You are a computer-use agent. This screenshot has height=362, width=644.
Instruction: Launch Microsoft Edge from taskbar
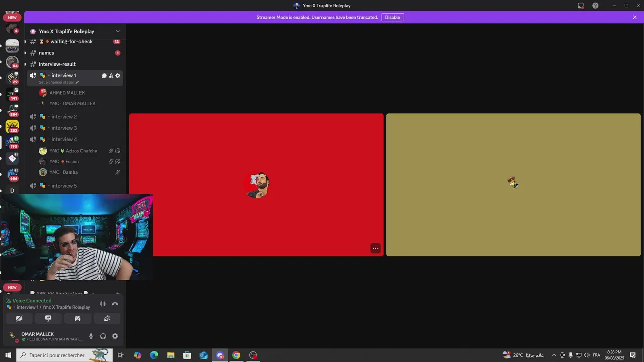154,355
